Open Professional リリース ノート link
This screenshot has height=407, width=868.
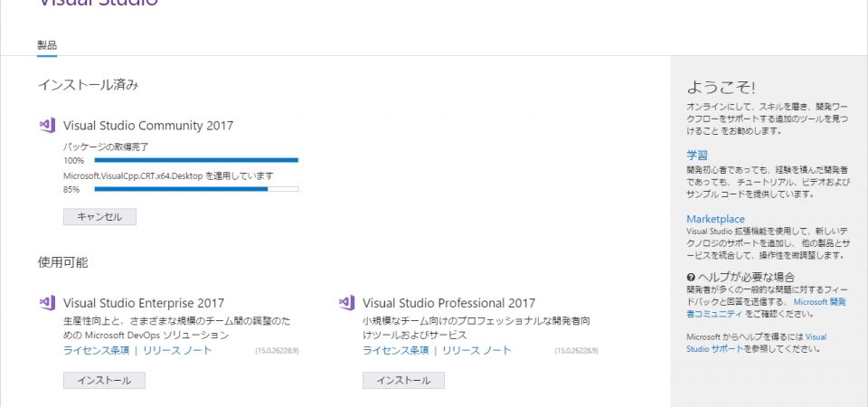click(x=476, y=351)
